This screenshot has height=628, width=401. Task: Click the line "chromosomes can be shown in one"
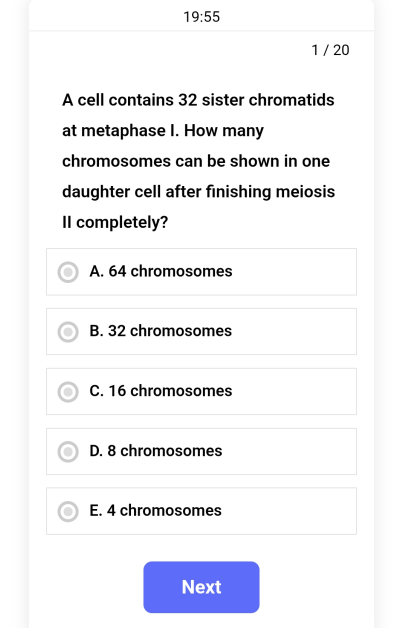pyautogui.click(x=196, y=161)
